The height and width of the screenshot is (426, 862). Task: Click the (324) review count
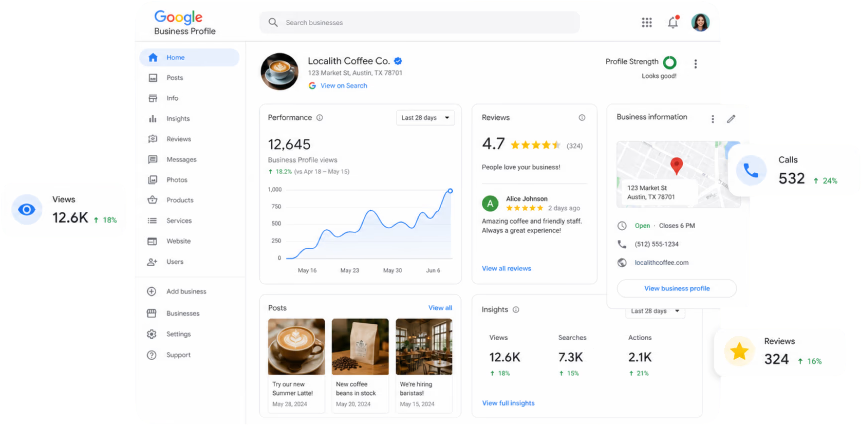click(574, 146)
